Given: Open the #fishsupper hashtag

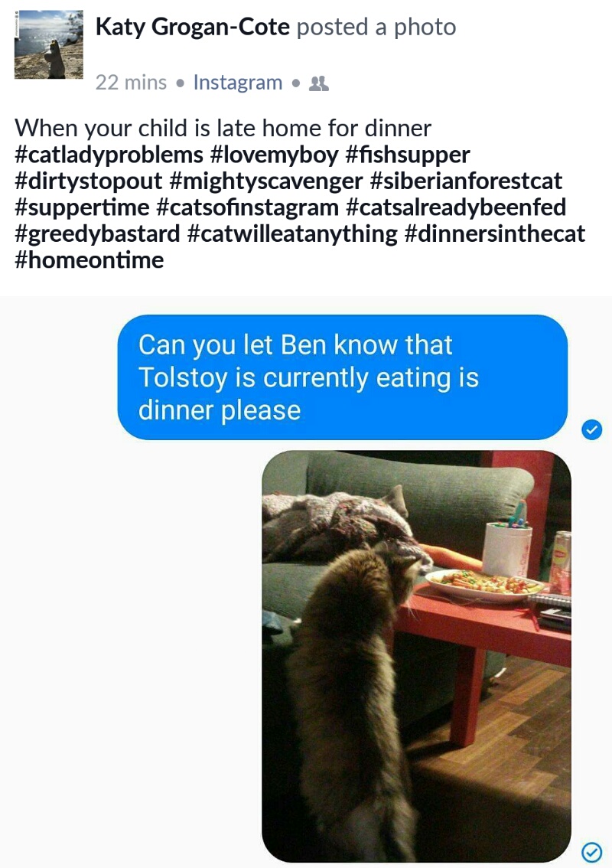Looking at the screenshot, I should click(408, 155).
